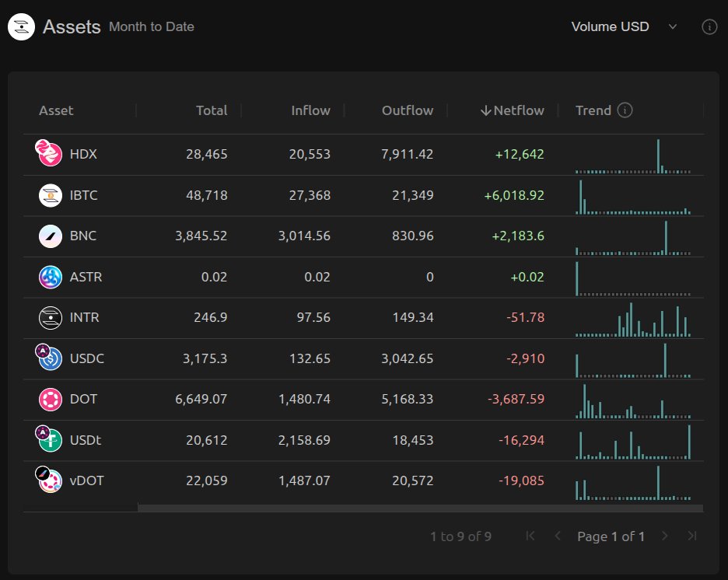Viewport: 728px width, 580px height.
Task: Sort table by Outflow column
Action: [x=408, y=110]
